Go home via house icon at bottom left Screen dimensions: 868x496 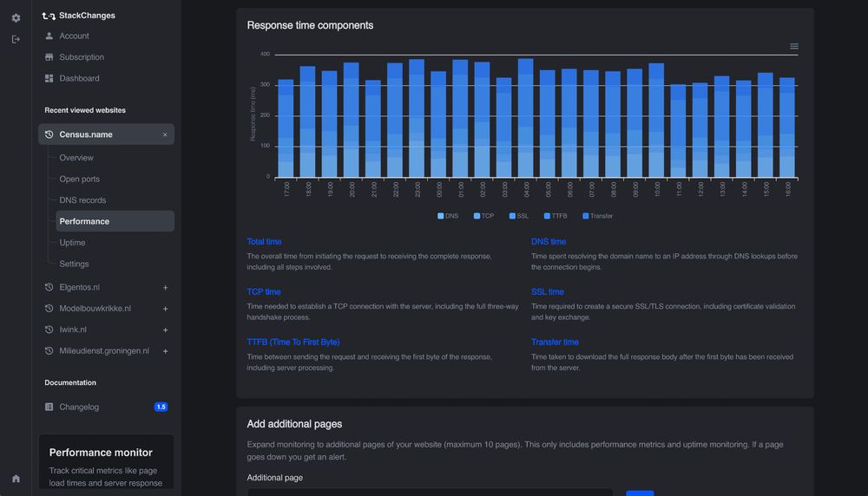pyautogui.click(x=16, y=479)
